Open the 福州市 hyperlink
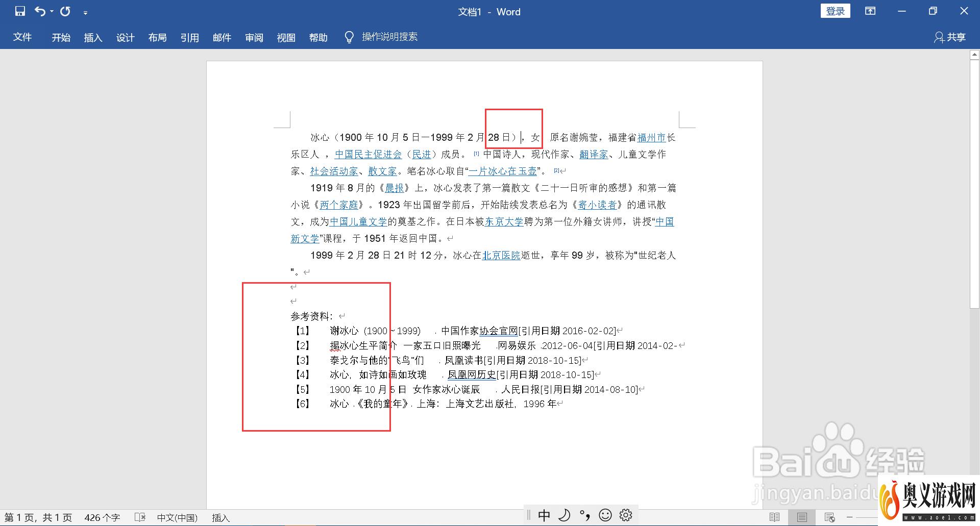The image size is (980, 526). 652,138
